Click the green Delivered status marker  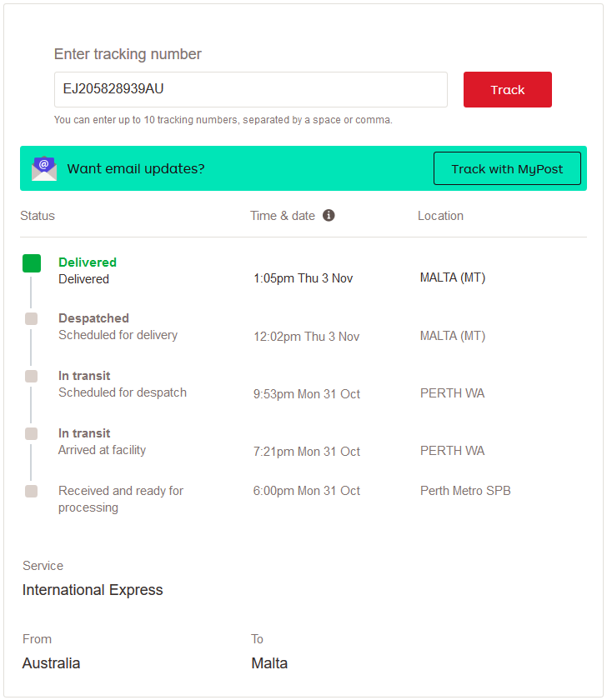(32, 263)
